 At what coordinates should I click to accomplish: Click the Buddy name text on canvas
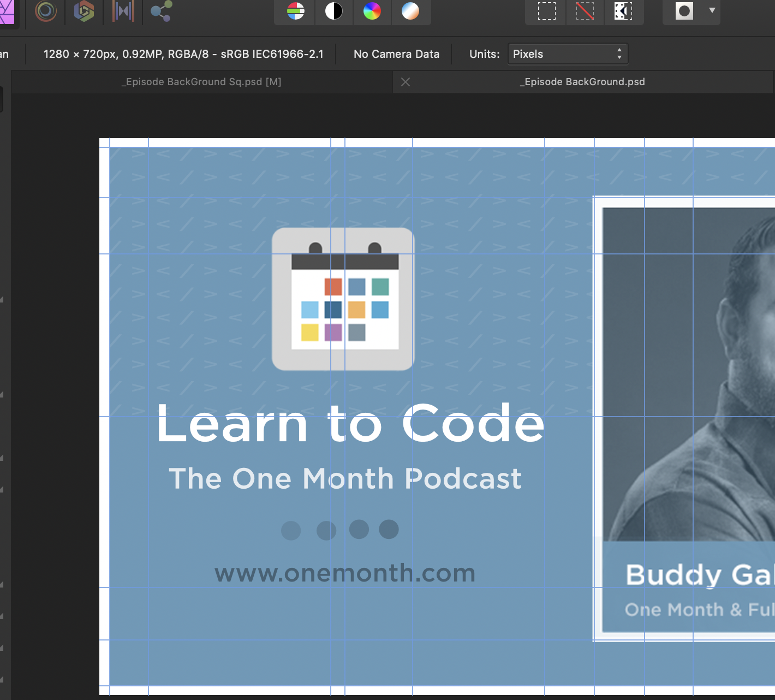(700, 575)
